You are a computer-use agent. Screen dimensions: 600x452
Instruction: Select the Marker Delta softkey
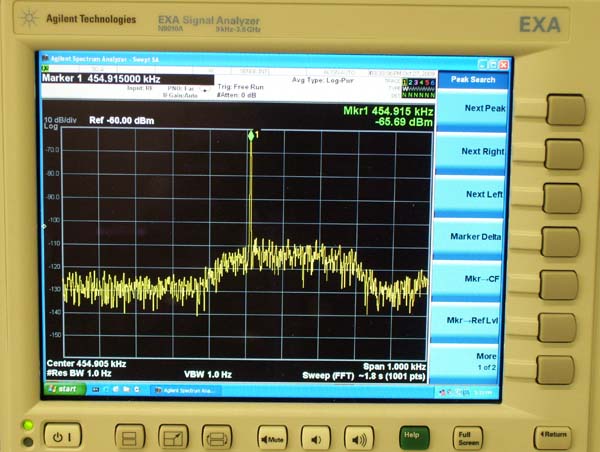point(468,238)
